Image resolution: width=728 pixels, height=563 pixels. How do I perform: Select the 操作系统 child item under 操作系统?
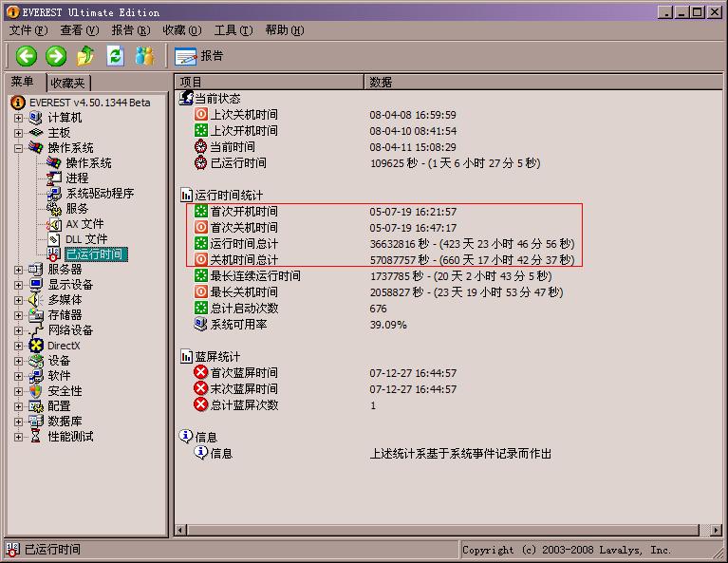(88, 163)
